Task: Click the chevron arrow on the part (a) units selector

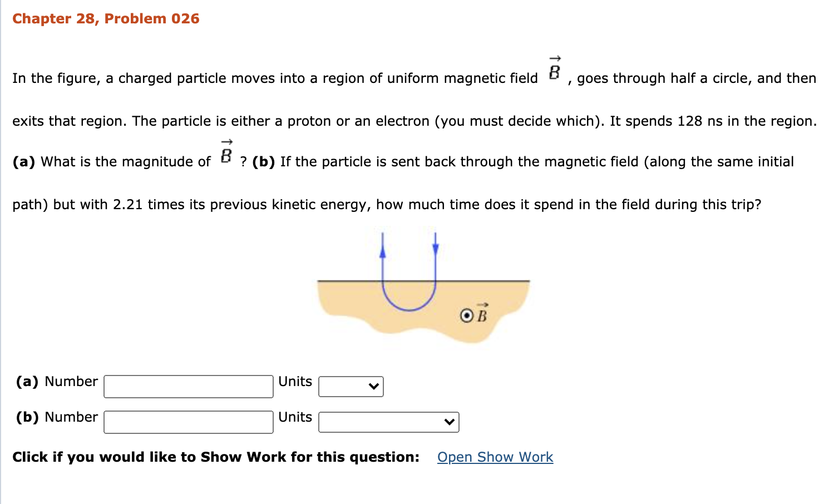Action: [373, 386]
